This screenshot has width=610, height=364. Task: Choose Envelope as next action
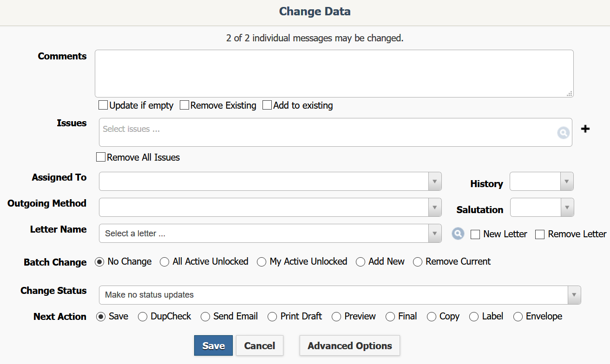(518, 317)
